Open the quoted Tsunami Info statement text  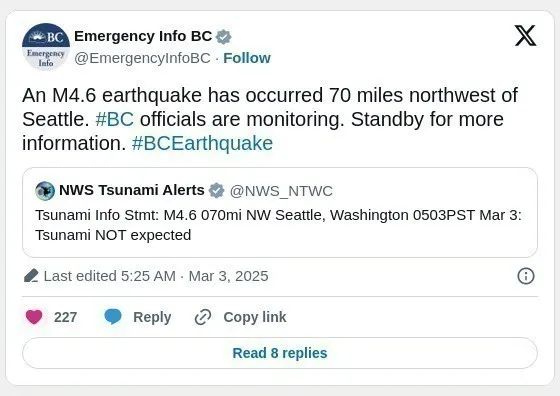[278, 225]
